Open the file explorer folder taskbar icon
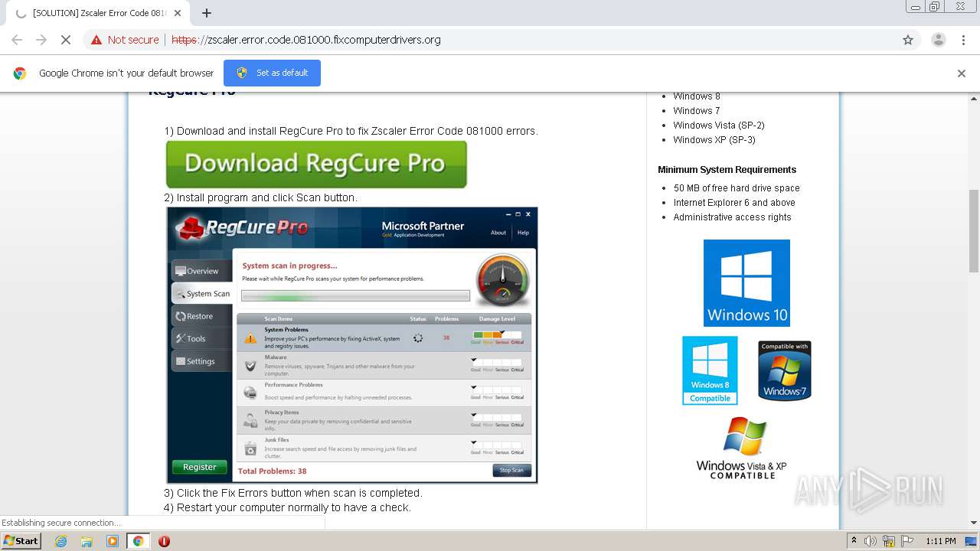The image size is (980, 551). [x=87, y=541]
